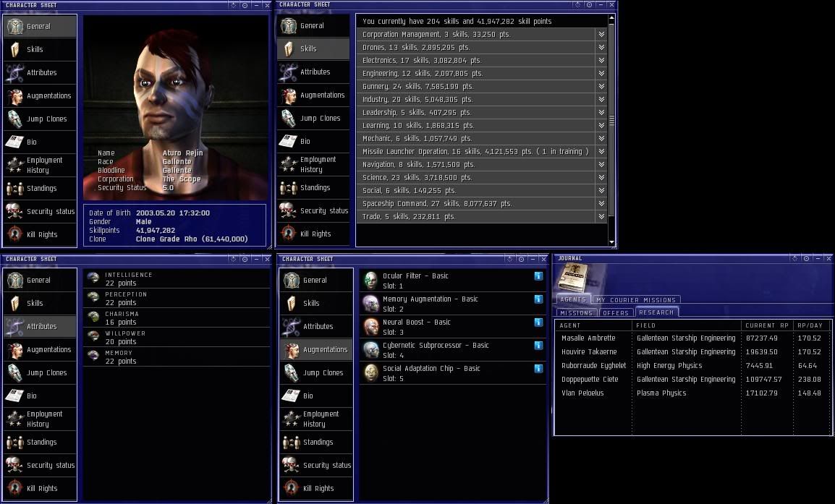The width and height of the screenshot is (835, 504).
Task: Open Standings in top-left Character Sheet
Action: [x=40, y=189]
